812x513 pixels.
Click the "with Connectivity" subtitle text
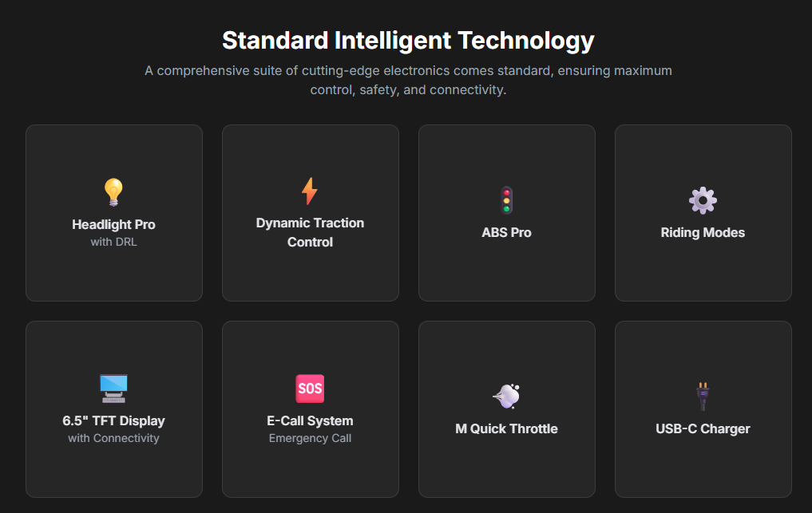(x=113, y=438)
